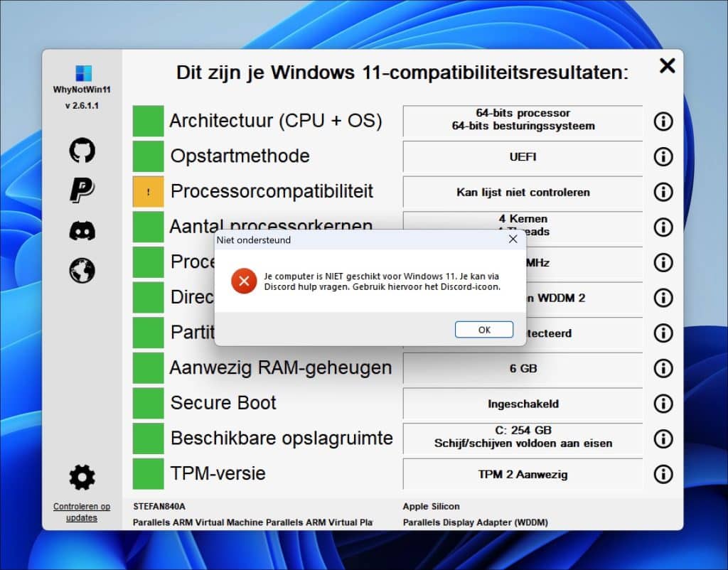The image size is (728, 570).
Task: Show info for Architectuur (CPU + OS)
Action: (663, 121)
